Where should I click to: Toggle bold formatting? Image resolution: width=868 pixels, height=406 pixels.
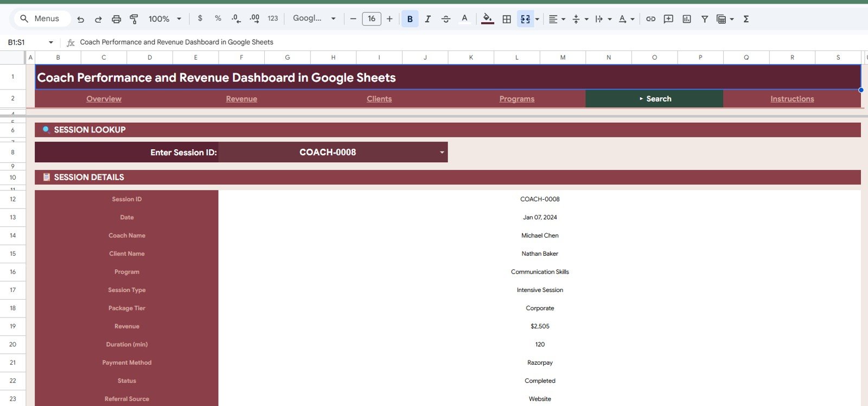[x=410, y=19]
